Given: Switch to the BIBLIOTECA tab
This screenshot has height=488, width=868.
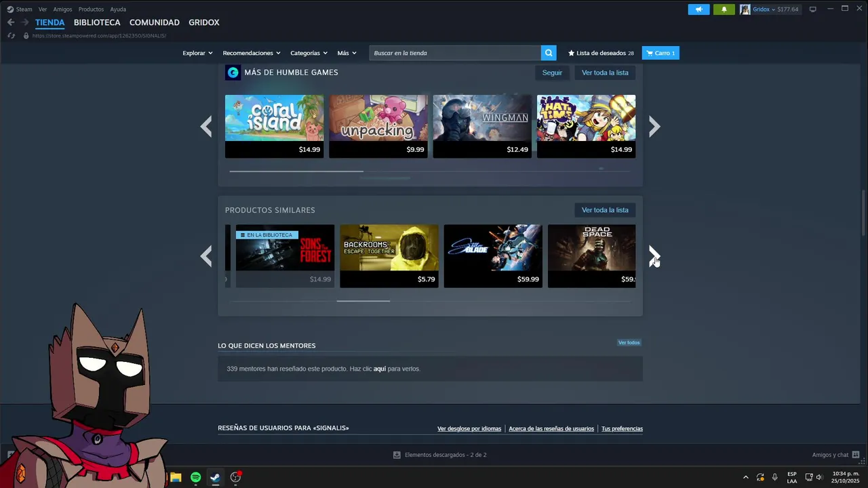Looking at the screenshot, I should (x=97, y=22).
